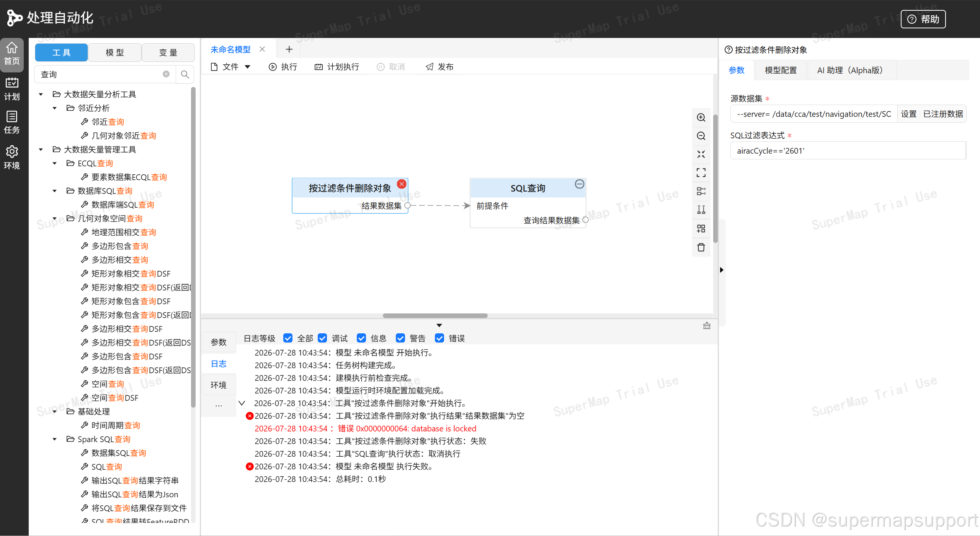Collapse the 数据库SQL查询 folder
Viewport: 980px width, 536px height.
54,191
